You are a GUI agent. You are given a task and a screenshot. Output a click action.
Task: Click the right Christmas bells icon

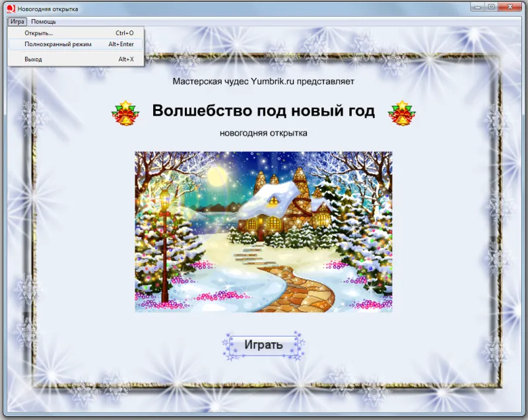click(402, 113)
